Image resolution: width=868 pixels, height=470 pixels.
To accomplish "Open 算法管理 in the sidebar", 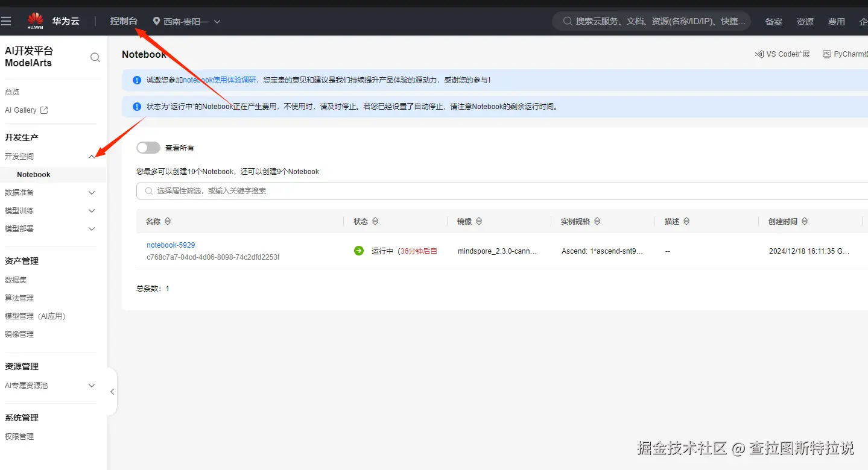I will click(x=19, y=298).
